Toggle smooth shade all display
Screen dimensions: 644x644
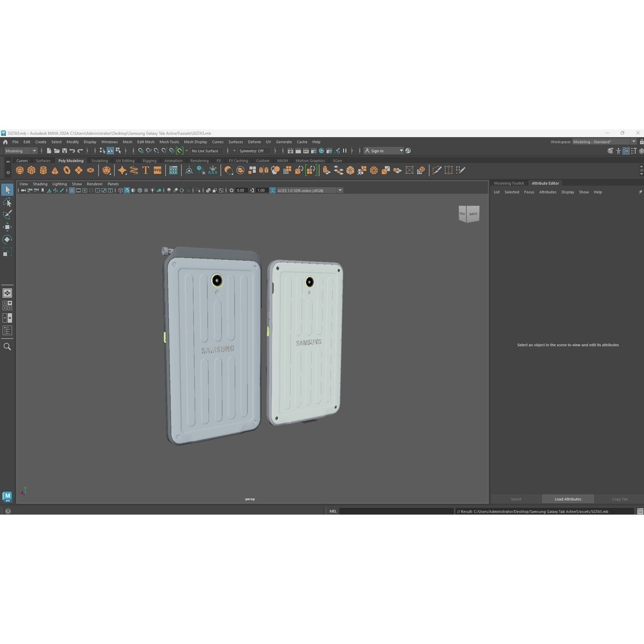[127, 190]
